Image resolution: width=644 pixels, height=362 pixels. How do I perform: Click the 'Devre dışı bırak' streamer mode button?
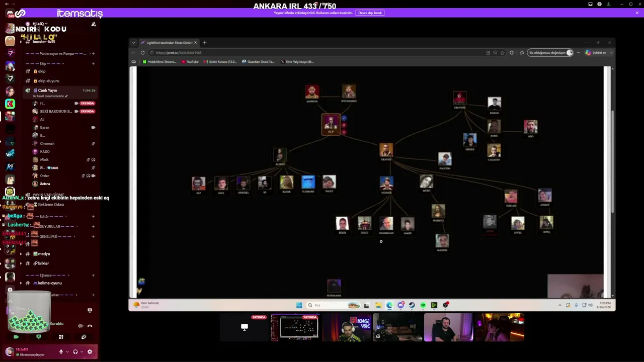[x=370, y=13]
